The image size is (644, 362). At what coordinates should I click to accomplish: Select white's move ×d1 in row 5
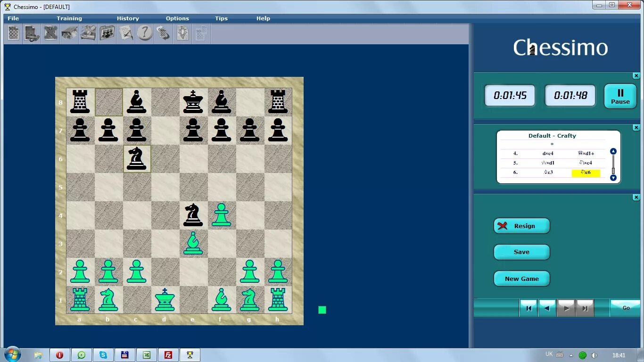coord(548,163)
